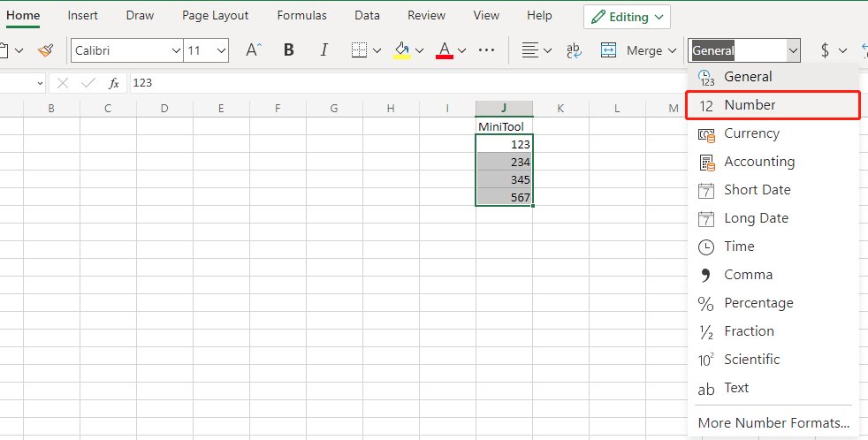The width and height of the screenshot is (868, 440).
Task: Collapse the Number Format dropdown arrow
Action: 793,50
